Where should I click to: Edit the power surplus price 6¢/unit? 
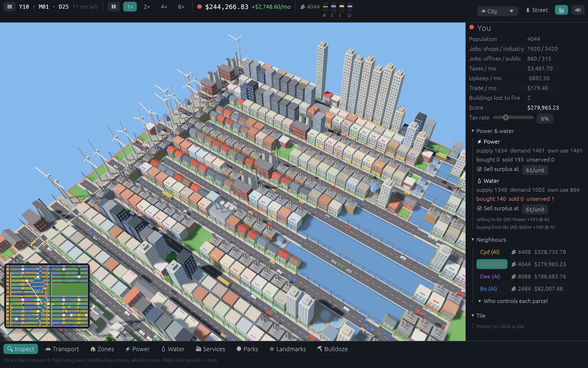pos(535,170)
